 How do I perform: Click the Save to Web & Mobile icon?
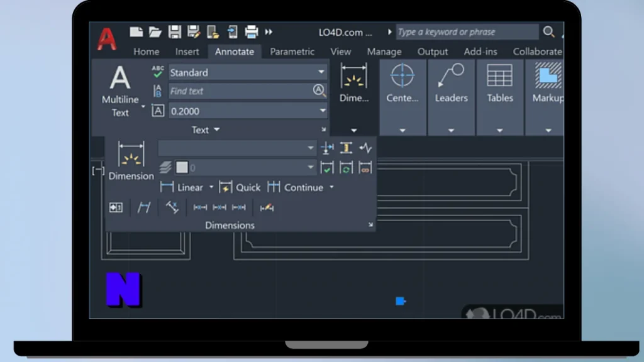233,32
